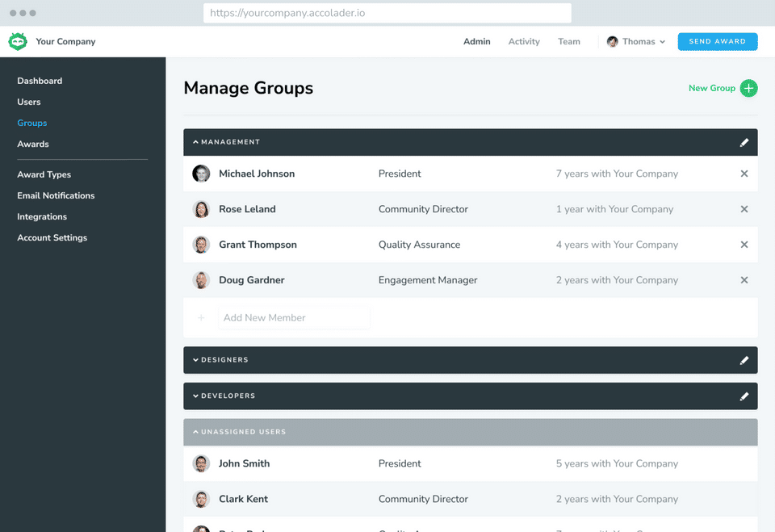Viewport: 775px width, 532px height.
Task: Remove Michael Johnson from Management group
Action: [x=744, y=174]
